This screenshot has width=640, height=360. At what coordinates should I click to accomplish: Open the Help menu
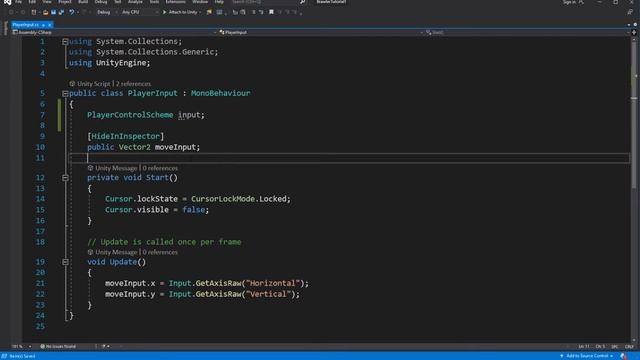click(x=219, y=2)
